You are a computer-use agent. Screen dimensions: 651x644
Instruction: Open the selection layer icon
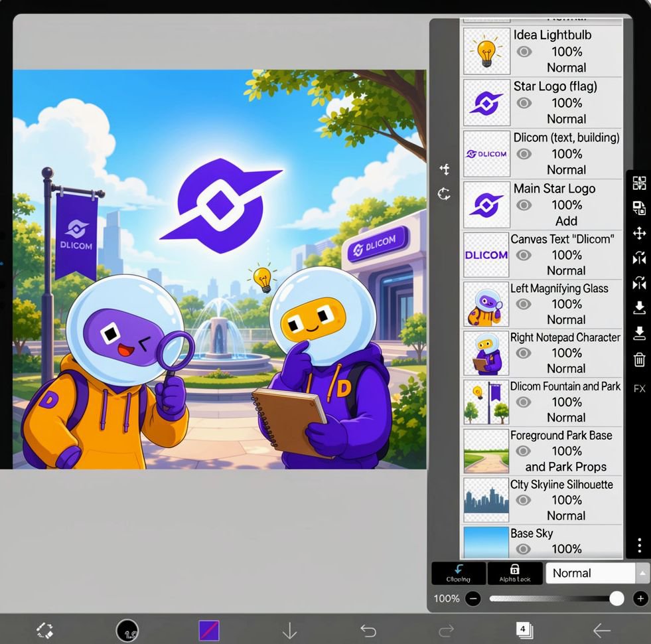tap(639, 183)
